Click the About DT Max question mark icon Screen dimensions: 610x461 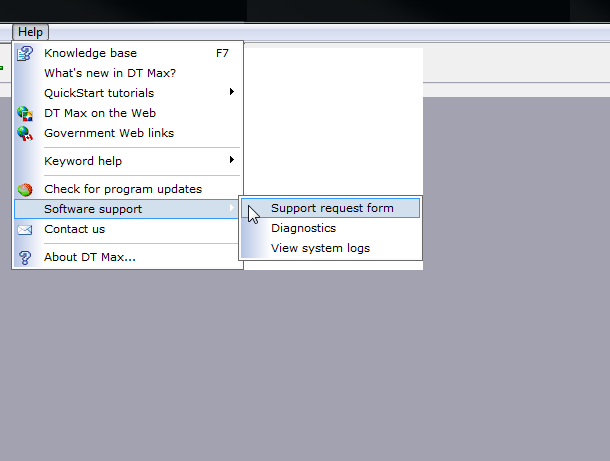[25, 258]
